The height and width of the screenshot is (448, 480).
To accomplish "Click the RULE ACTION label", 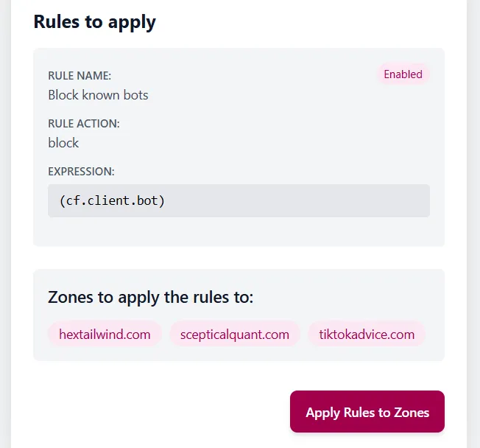I will tap(84, 123).
